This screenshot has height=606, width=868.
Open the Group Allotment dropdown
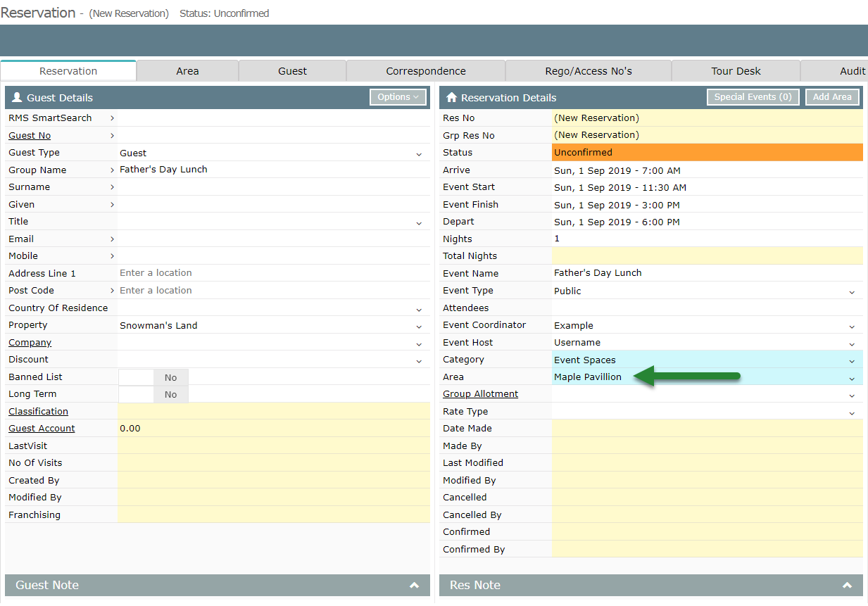[x=852, y=395]
